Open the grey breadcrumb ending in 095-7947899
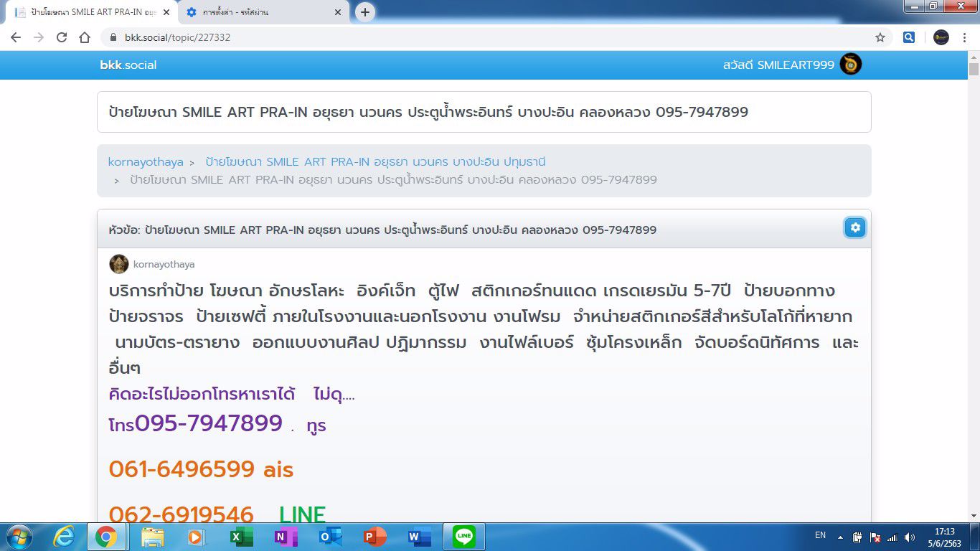The height and width of the screenshot is (551, 980). click(393, 179)
